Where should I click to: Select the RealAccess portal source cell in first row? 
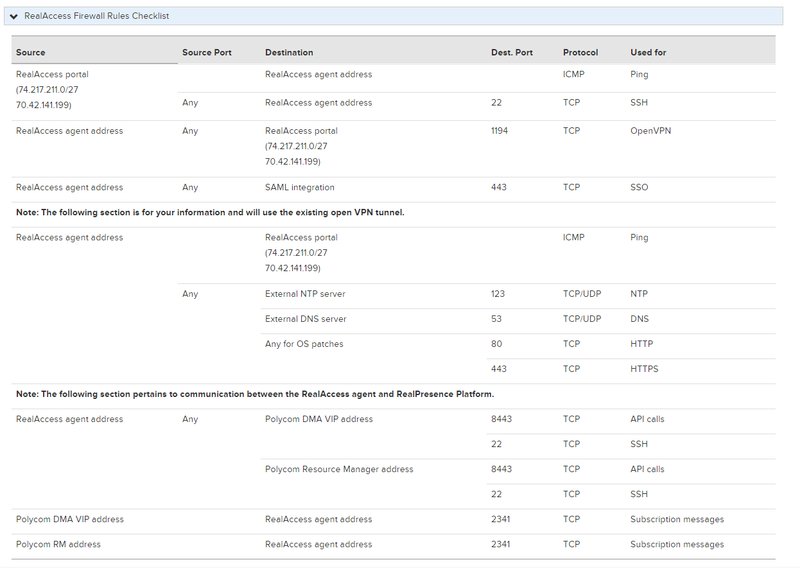point(52,89)
